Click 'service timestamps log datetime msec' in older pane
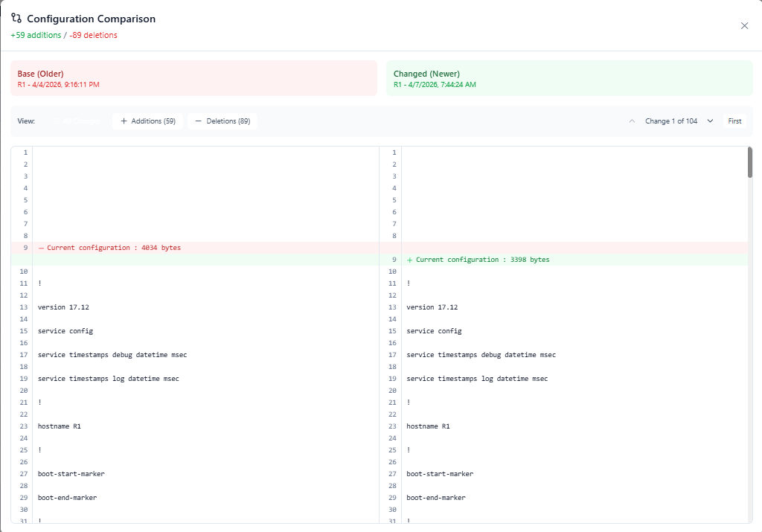Image resolution: width=762 pixels, height=532 pixels. [x=109, y=379]
